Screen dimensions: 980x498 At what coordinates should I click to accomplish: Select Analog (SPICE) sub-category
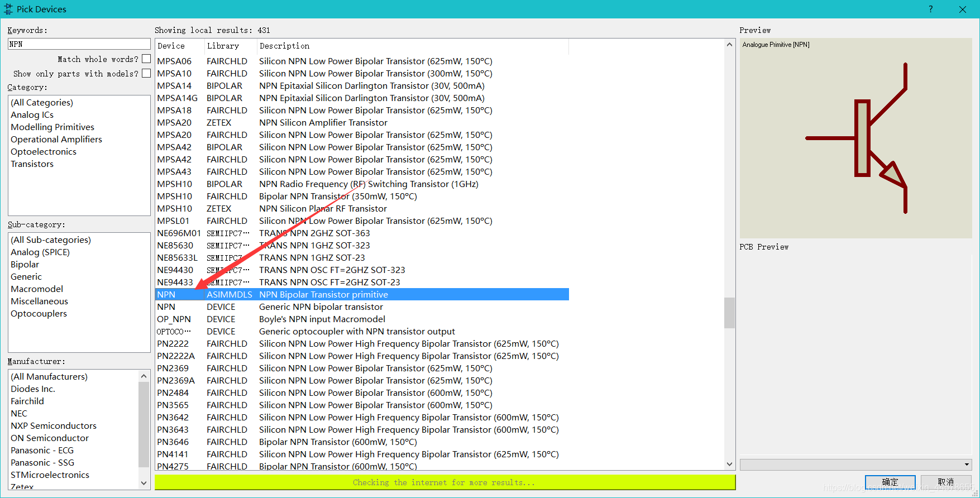pos(40,252)
